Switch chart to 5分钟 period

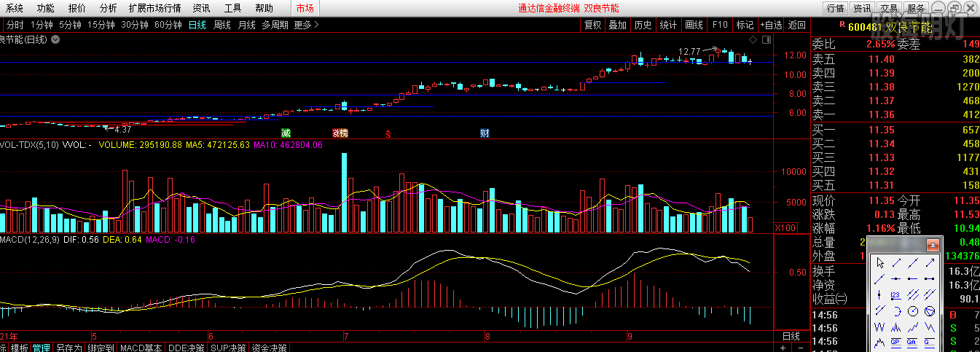pyautogui.click(x=70, y=25)
